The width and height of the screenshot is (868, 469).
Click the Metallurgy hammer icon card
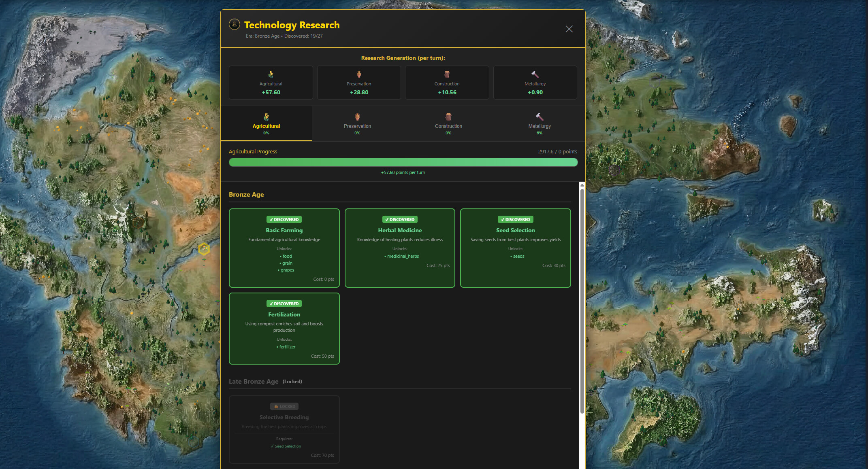pyautogui.click(x=535, y=82)
